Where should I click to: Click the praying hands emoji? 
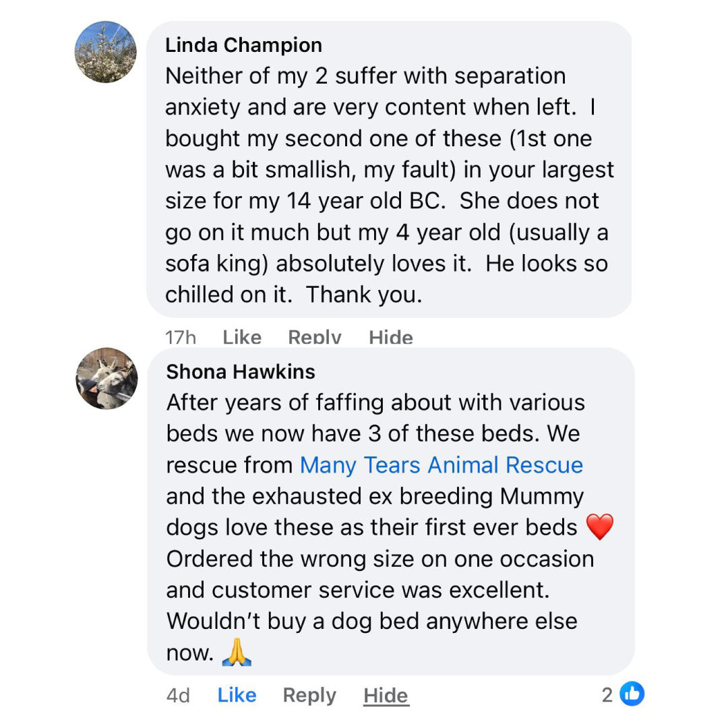coord(236,652)
